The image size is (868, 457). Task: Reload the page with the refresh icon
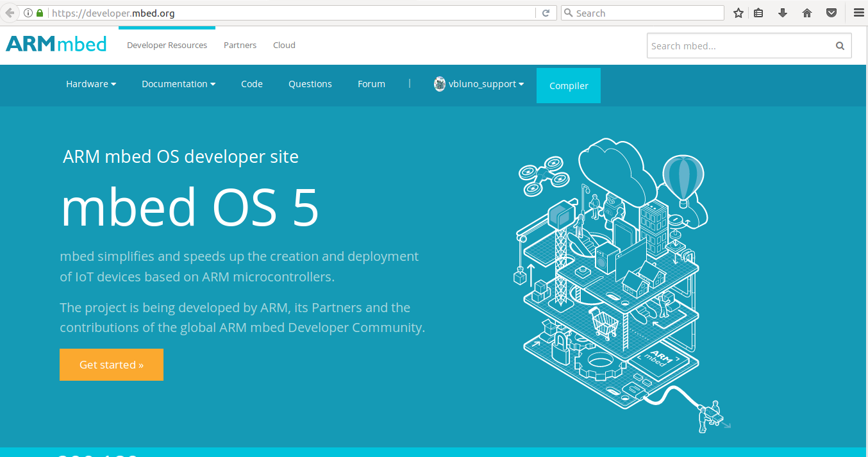pyautogui.click(x=546, y=13)
